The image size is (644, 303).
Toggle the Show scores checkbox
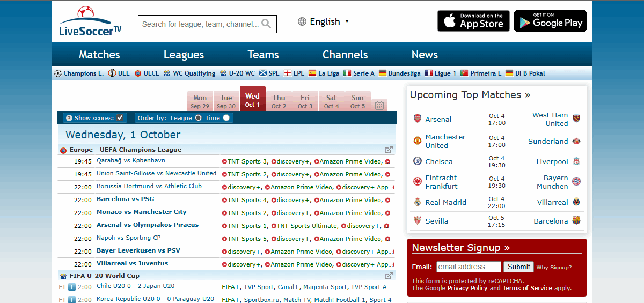[x=120, y=118]
